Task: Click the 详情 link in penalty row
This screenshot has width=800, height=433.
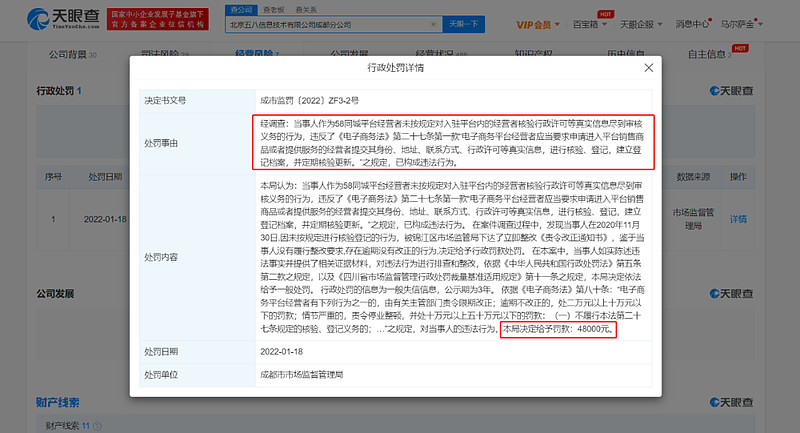Action: click(738, 219)
